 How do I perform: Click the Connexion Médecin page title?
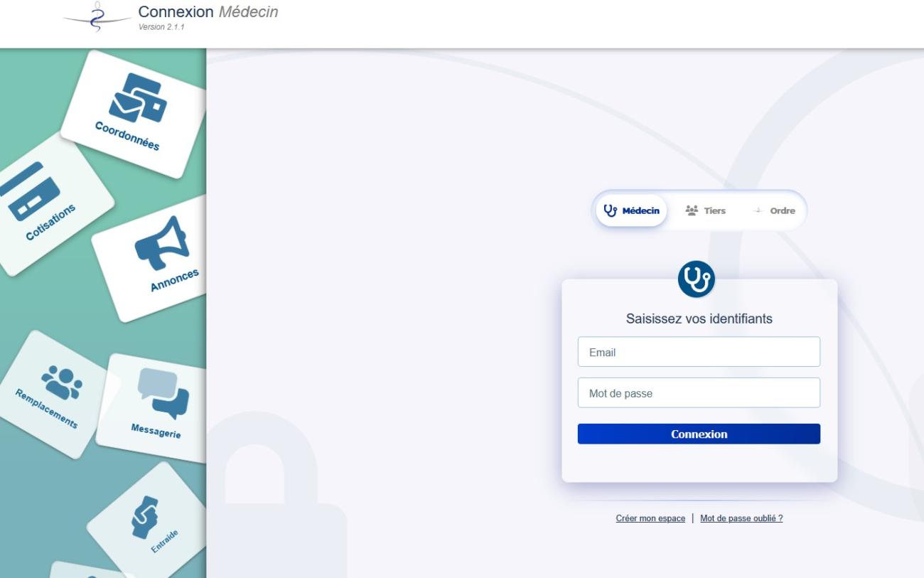[x=208, y=13]
